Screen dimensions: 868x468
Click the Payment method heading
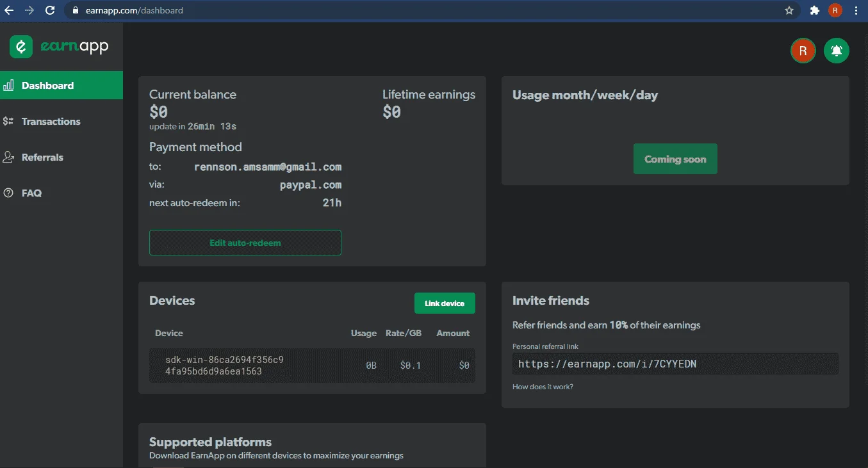pyautogui.click(x=195, y=147)
